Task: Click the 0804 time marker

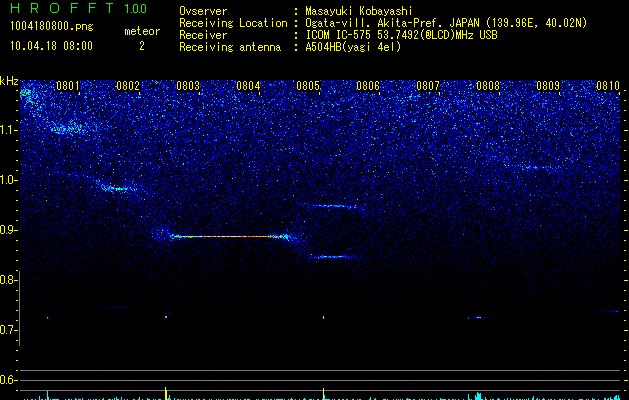Action: pos(248,86)
